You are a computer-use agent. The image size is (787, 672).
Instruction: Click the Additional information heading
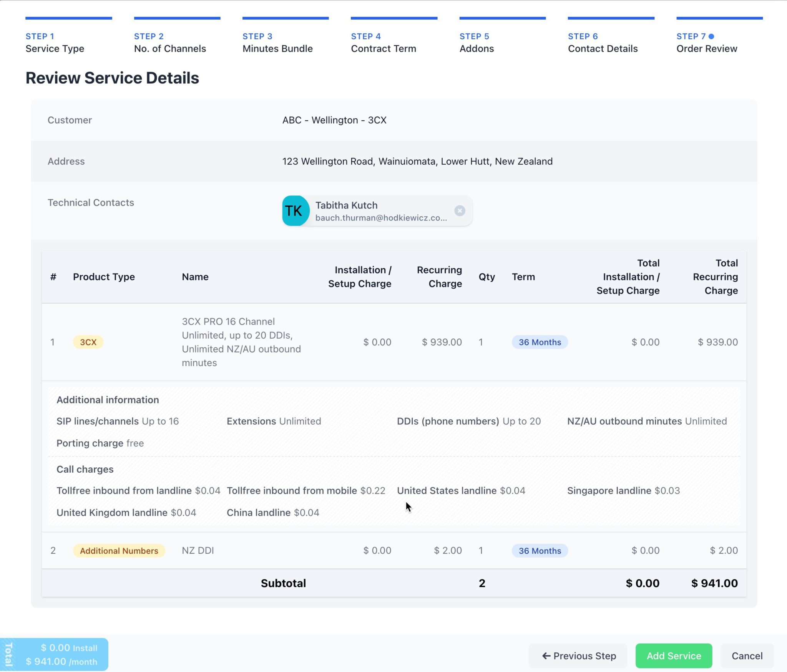pos(108,400)
